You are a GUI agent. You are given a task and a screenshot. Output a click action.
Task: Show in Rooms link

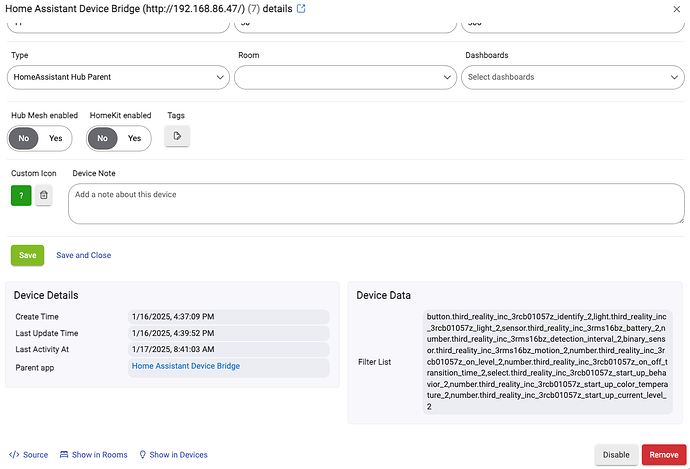94,455
